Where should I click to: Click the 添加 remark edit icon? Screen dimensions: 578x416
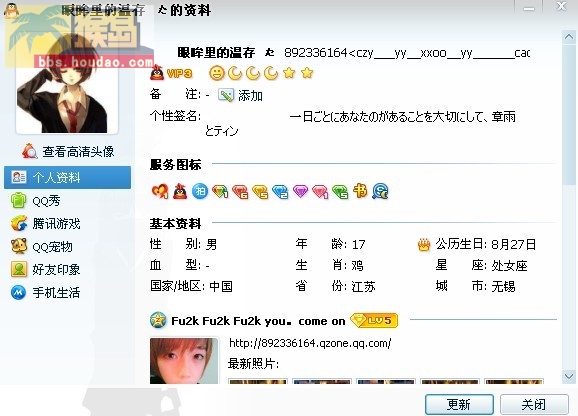(x=226, y=95)
